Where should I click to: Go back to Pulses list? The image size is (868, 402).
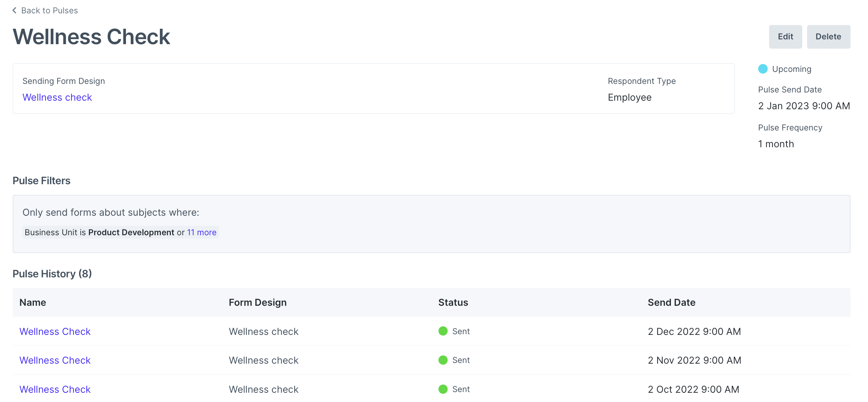click(x=49, y=11)
